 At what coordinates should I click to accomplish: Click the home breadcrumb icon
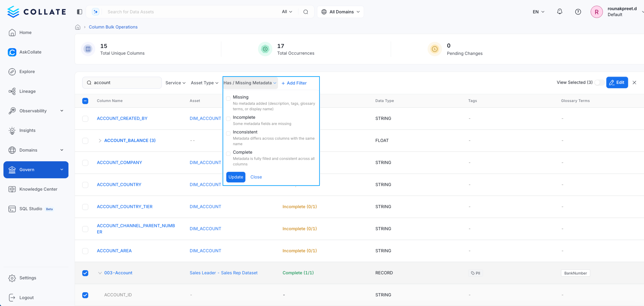(x=78, y=27)
